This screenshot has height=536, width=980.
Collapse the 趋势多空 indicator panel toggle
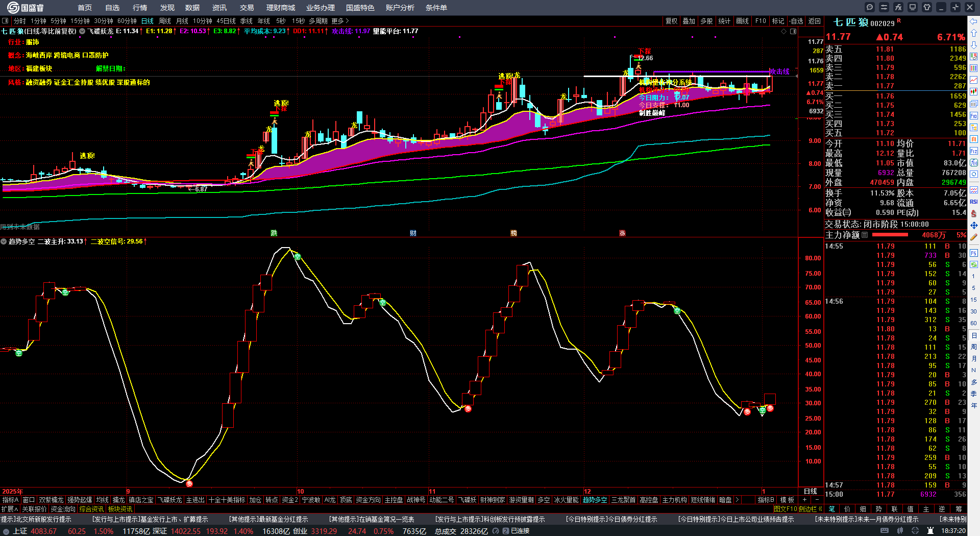click(x=4, y=241)
